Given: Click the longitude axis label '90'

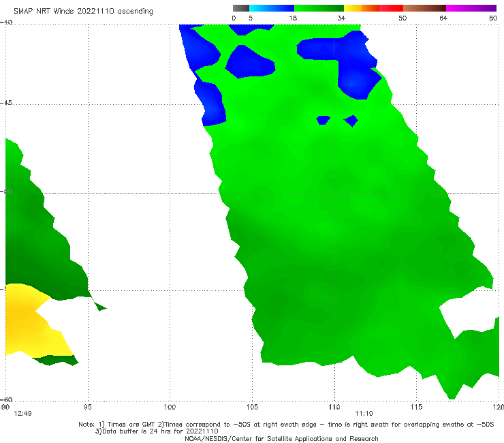Looking at the screenshot, I should point(5,407).
